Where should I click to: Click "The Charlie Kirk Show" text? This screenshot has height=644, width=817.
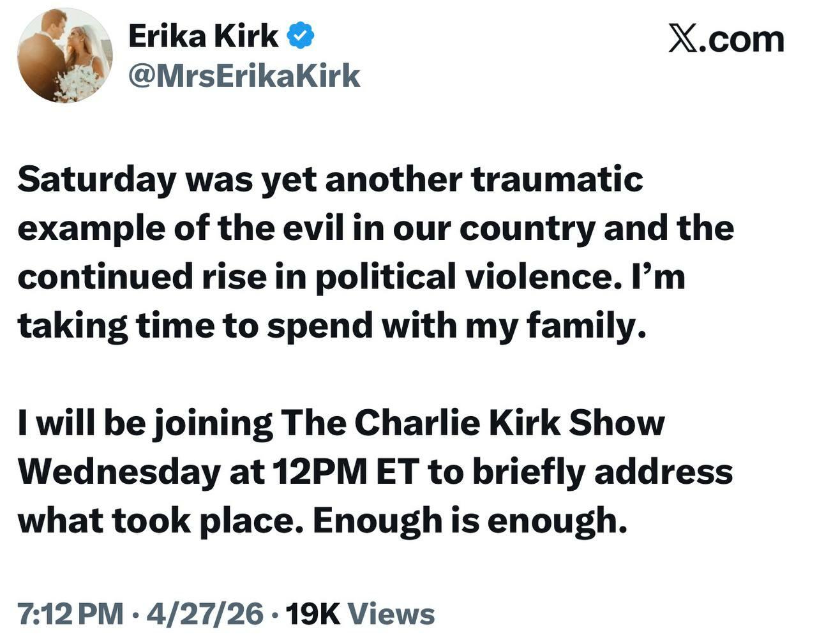click(472, 423)
